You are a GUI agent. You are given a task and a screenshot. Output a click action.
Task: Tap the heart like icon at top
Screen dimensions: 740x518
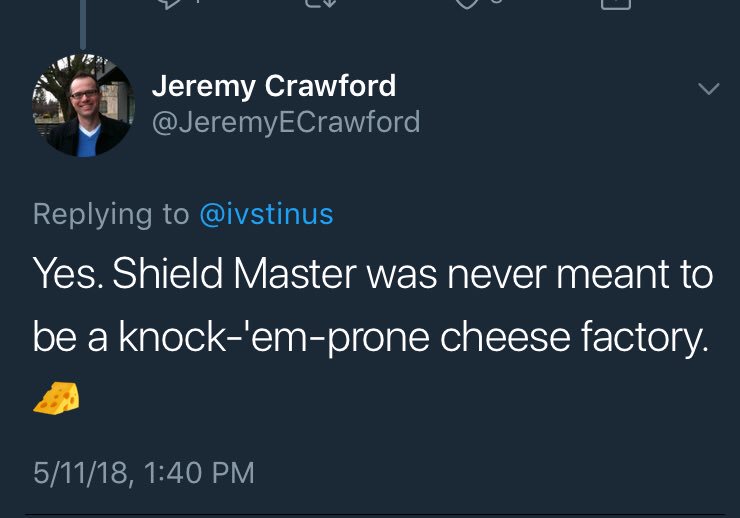pos(466,3)
